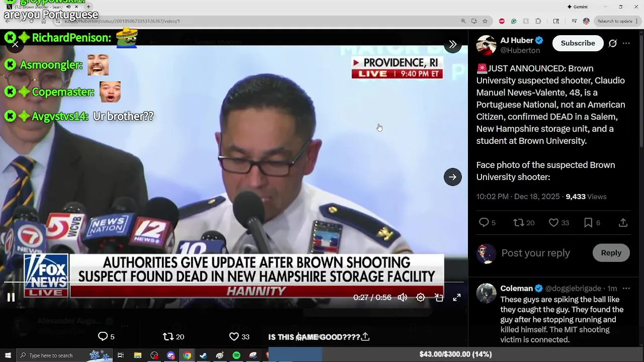Open a new browser tab
The image size is (644, 362).
89,7
